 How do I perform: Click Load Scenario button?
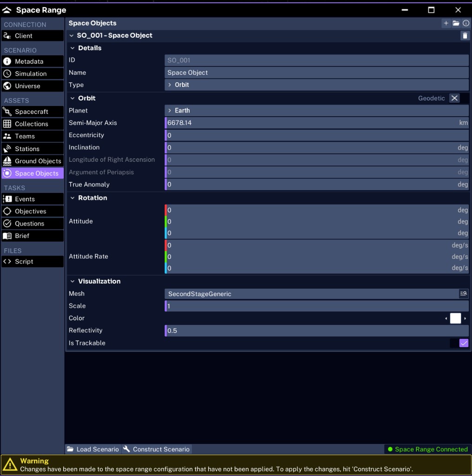[93, 450]
